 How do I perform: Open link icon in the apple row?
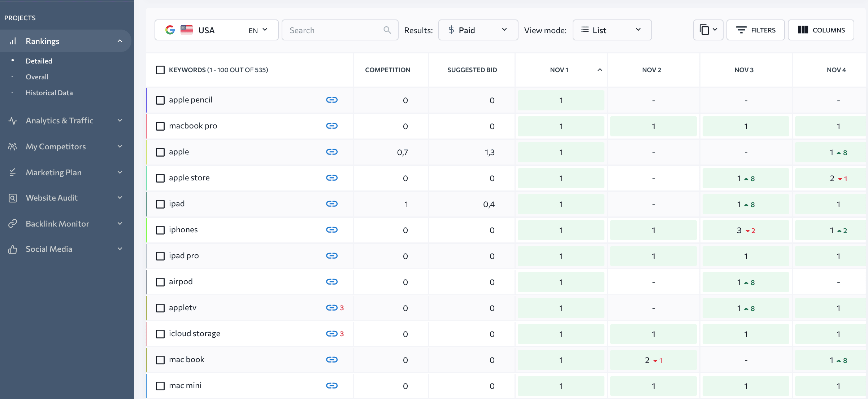pos(331,152)
